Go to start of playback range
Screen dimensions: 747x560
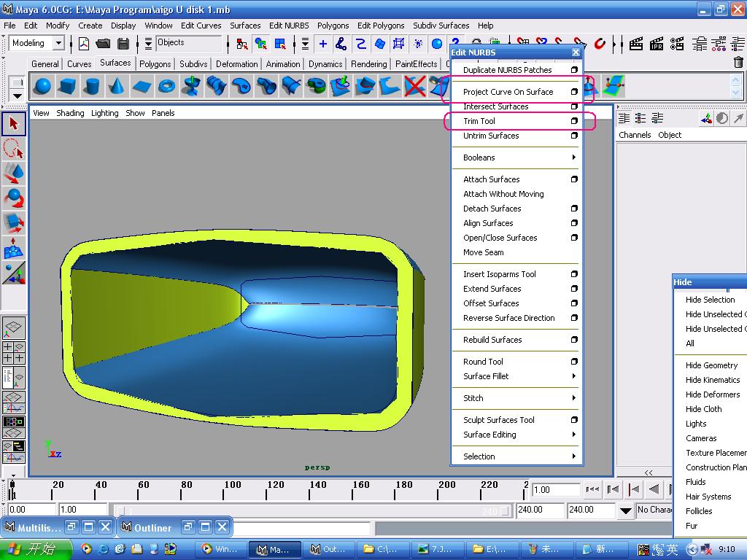(592, 489)
